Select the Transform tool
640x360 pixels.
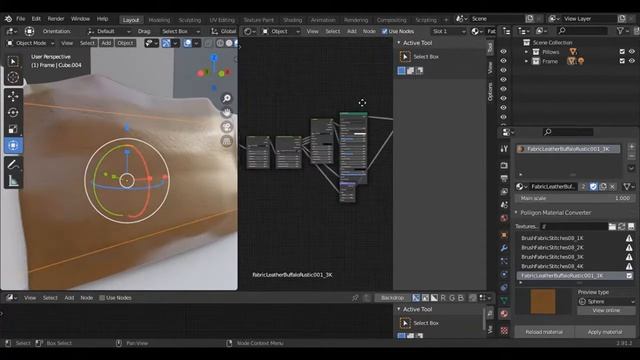(x=13, y=146)
